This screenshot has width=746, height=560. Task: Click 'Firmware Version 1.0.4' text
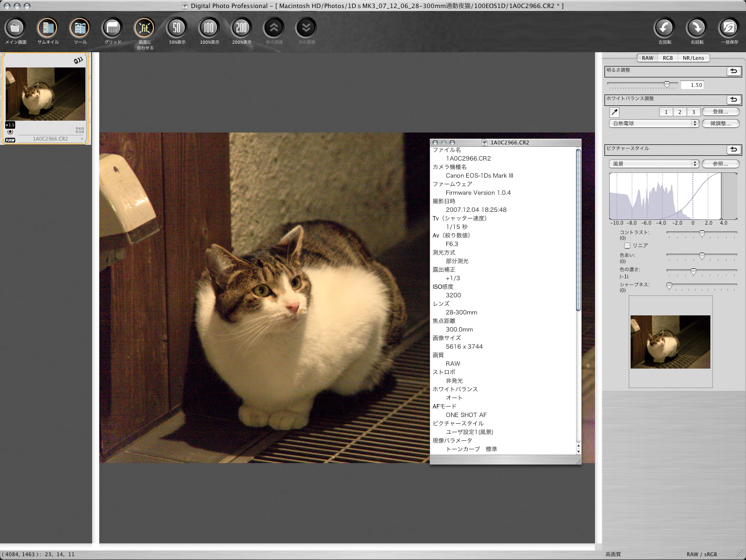tap(478, 193)
